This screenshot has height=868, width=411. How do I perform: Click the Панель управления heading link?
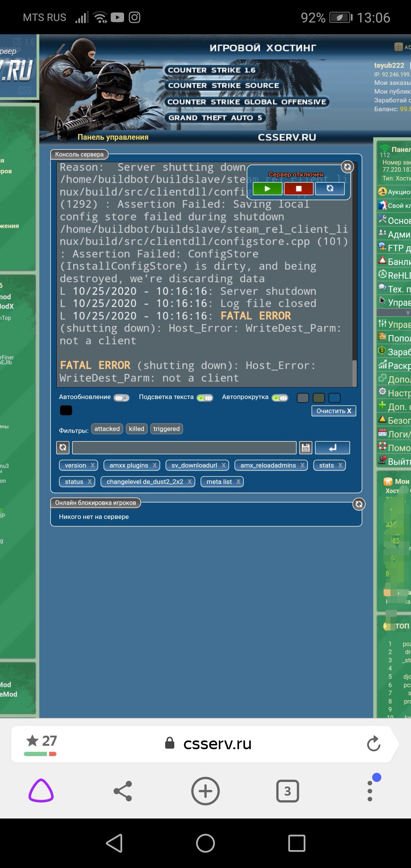[113, 137]
